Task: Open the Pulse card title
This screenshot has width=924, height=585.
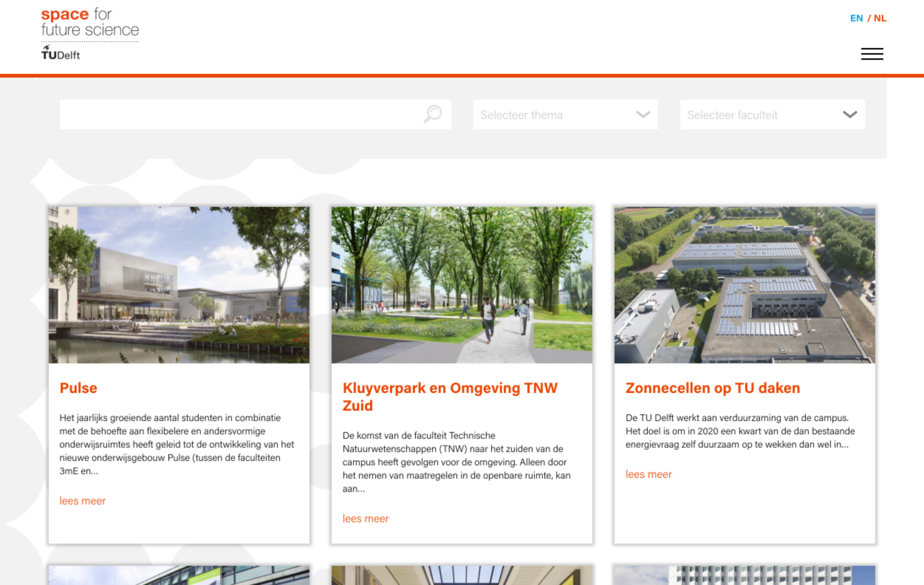Action: (78, 388)
